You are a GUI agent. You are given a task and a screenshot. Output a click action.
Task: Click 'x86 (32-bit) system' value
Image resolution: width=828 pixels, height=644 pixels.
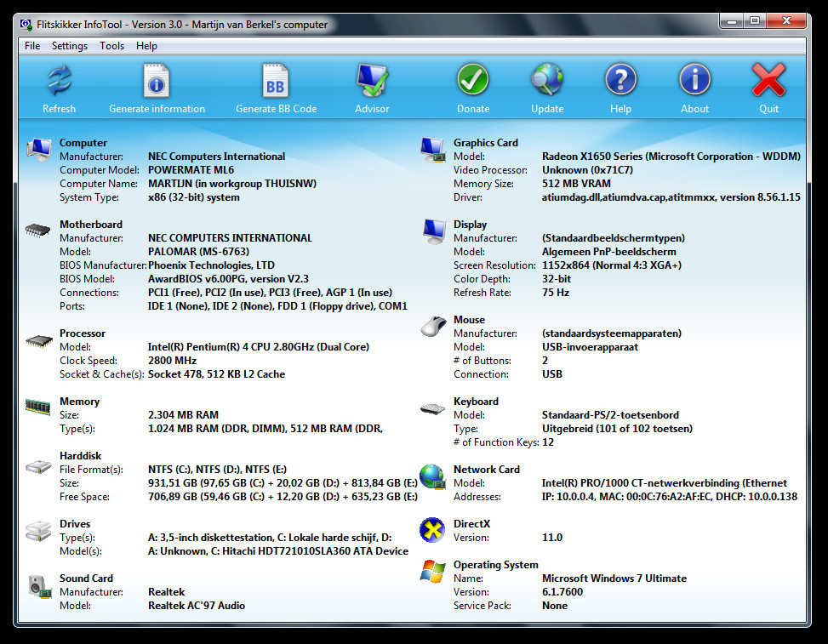coord(194,197)
